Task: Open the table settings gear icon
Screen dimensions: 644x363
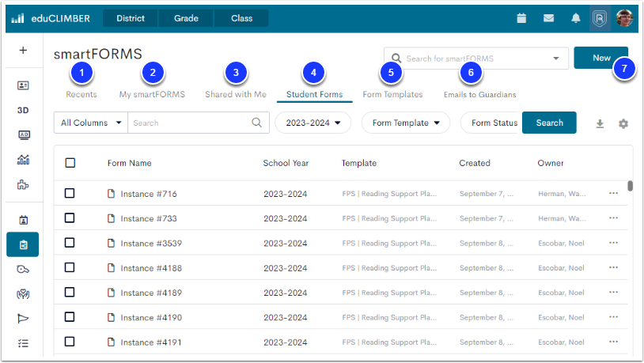Action: [x=623, y=123]
